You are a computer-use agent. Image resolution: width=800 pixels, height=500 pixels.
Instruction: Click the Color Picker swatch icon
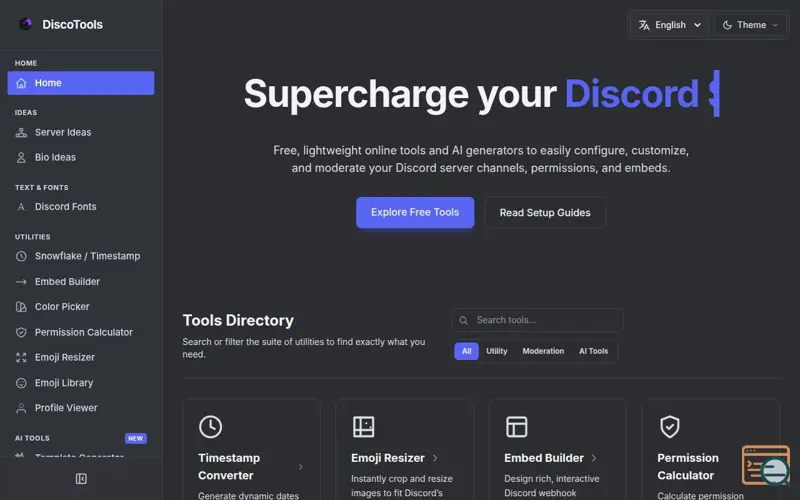(x=21, y=307)
